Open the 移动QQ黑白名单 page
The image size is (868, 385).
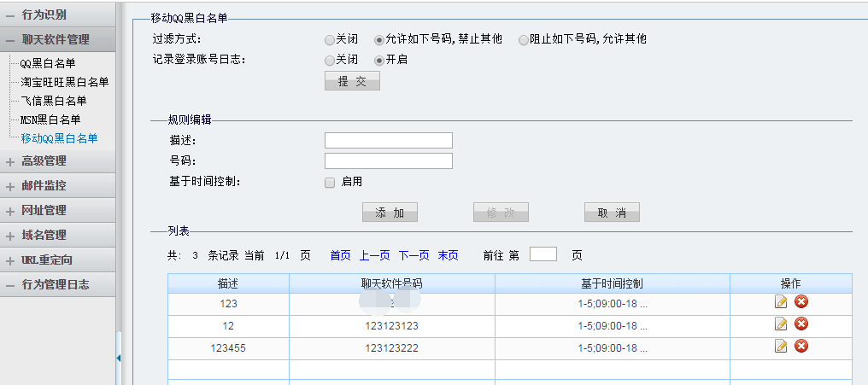[59, 138]
